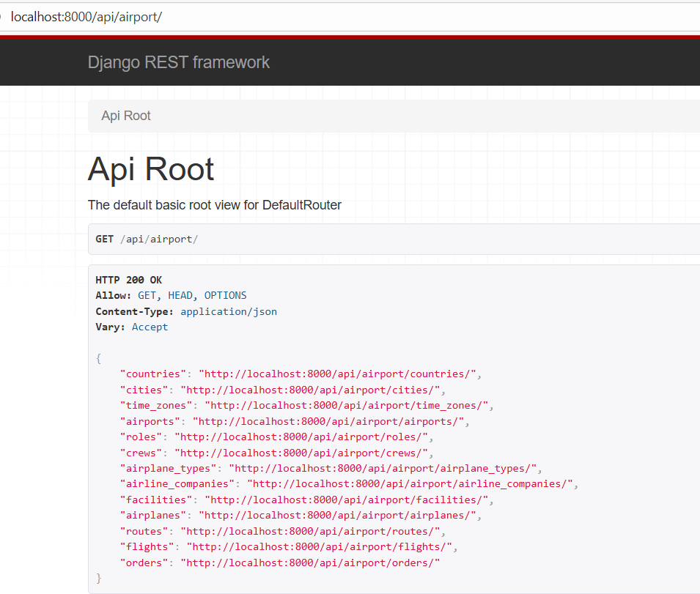Image resolution: width=700 pixels, height=594 pixels.
Task: Open the flights endpoint URL
Action: pos(319,547)
